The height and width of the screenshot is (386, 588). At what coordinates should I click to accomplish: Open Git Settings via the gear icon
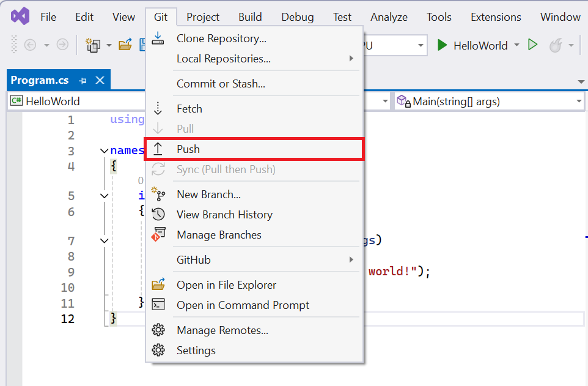pos(158,351)
